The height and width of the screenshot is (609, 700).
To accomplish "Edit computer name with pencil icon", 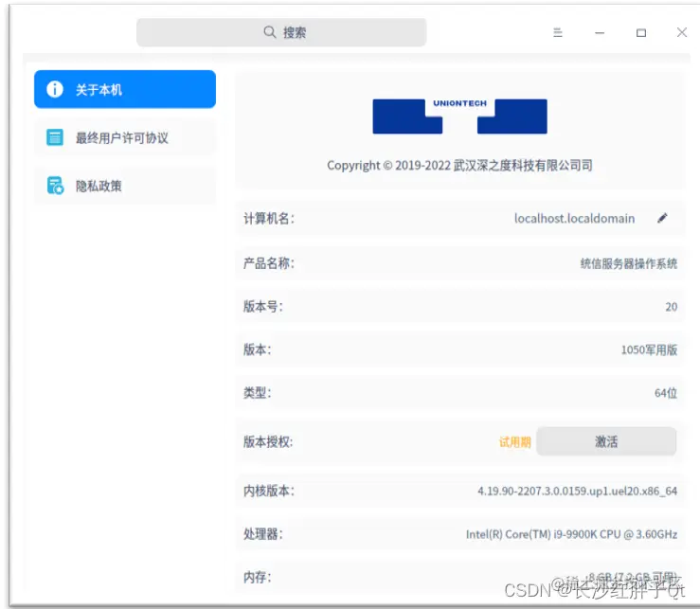I will 662,218.
